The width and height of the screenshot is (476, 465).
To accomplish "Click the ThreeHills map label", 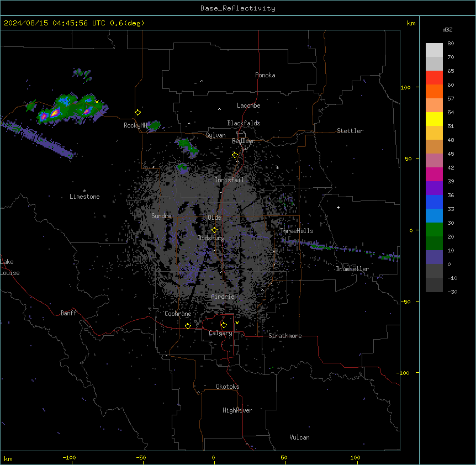I will [297, 231].
